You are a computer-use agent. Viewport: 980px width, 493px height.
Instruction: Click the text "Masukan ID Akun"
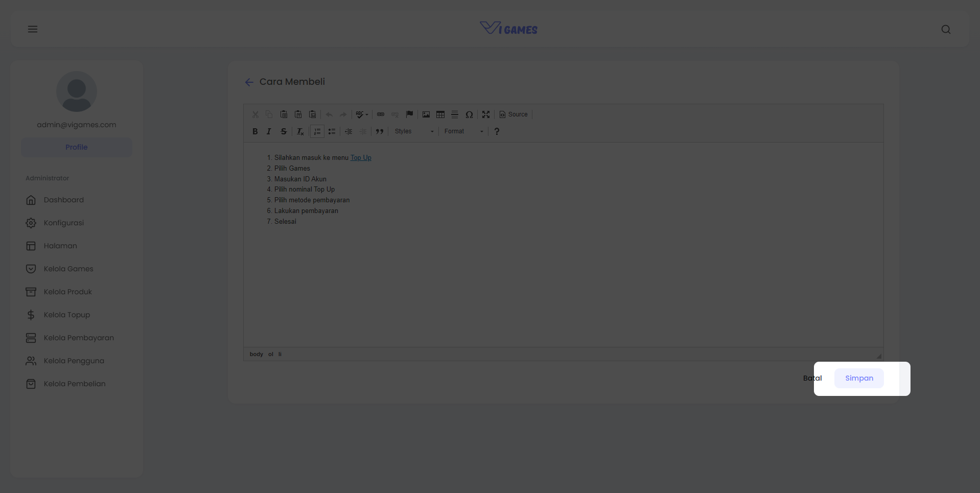(x=300, y=179)
